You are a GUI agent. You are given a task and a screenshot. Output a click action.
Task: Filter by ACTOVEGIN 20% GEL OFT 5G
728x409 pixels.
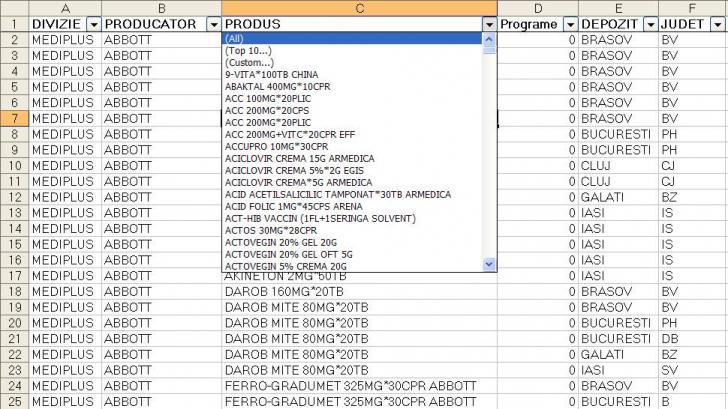pyautogui.click(x=352, y=254)
